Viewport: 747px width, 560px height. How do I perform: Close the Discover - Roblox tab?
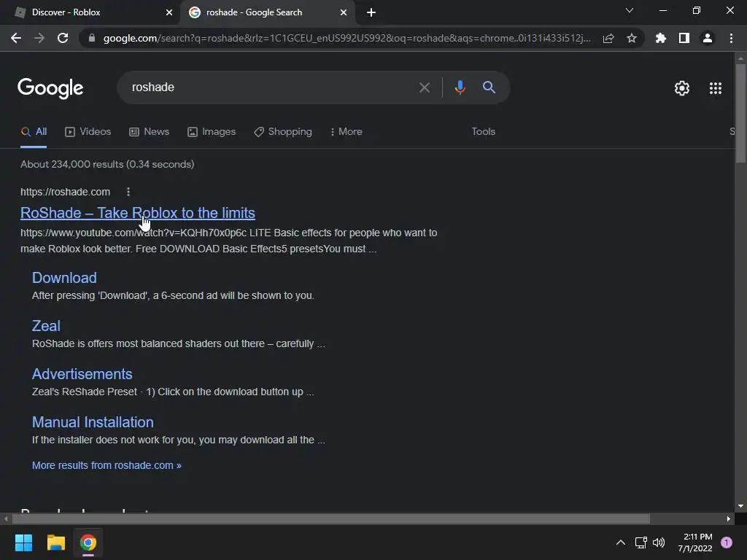pyautogui.click(x=169, y=12)
